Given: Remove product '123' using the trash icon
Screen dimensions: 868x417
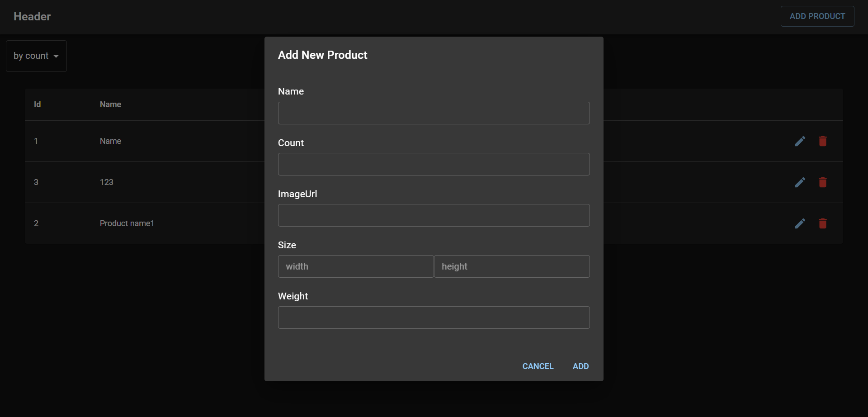Looking at the screenshot, I should [823, 182].
